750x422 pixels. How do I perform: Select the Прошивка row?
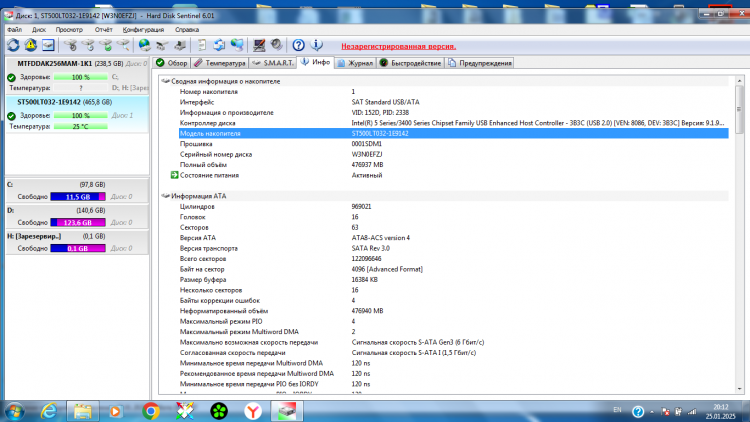453,144
